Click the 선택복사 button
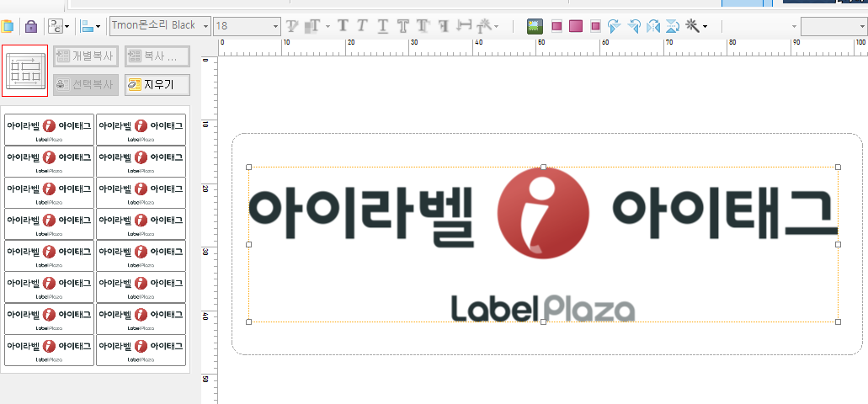The height and width of the screenshot is (404, 868). click(x=86, y=85)
